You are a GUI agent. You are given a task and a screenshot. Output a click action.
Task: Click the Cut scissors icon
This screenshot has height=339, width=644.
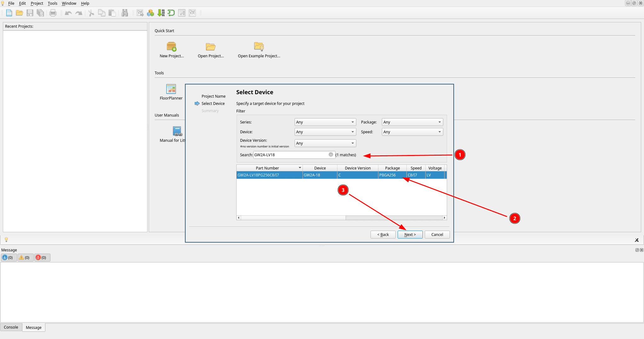pyautogui.click(x=91, y=13)
